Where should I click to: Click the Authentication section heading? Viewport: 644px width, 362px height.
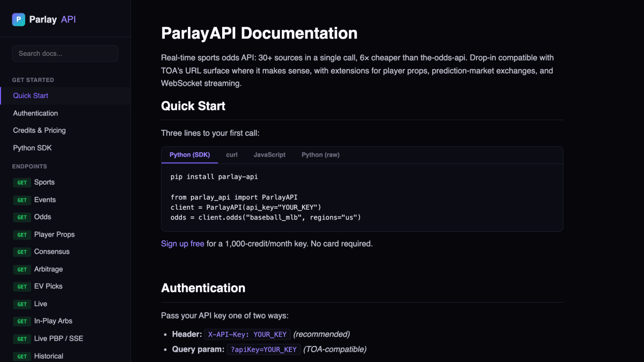pyautogui.click(x=203, y=288)
